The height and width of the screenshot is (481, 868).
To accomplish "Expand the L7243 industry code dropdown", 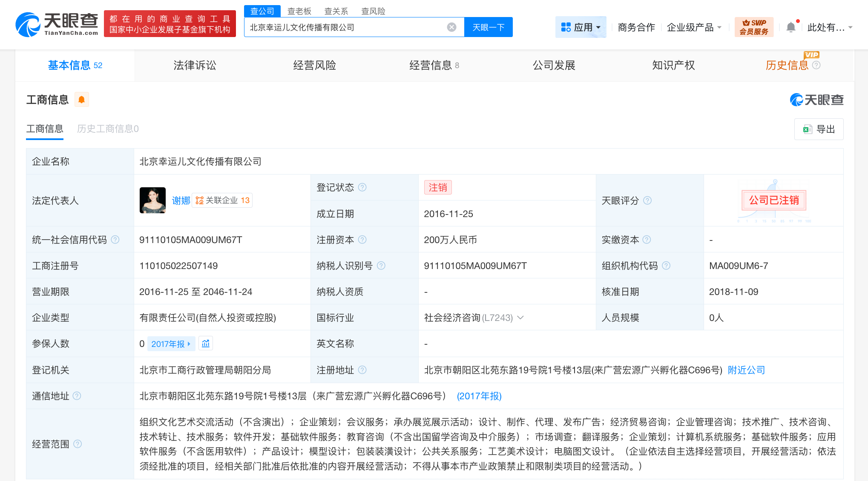I will click(520, 318).
